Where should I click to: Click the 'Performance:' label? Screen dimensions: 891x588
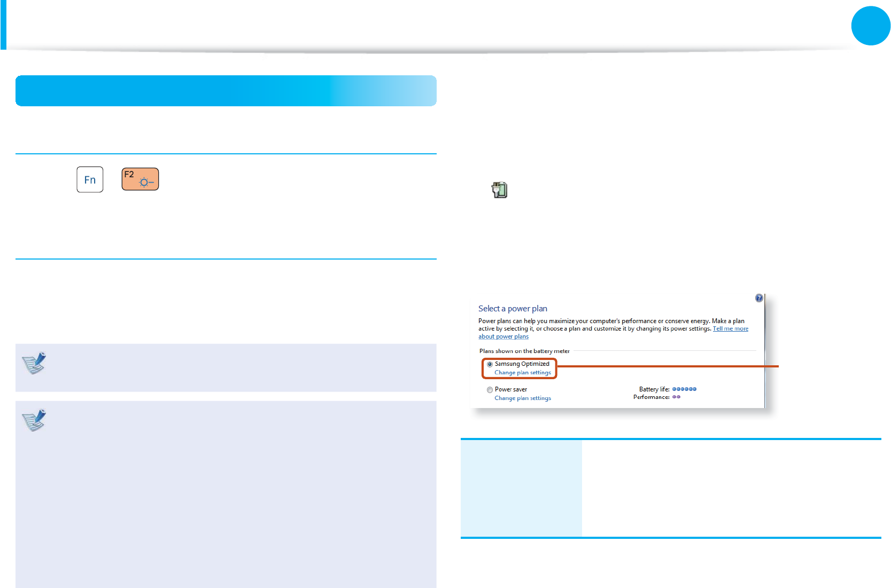[652, 397]
